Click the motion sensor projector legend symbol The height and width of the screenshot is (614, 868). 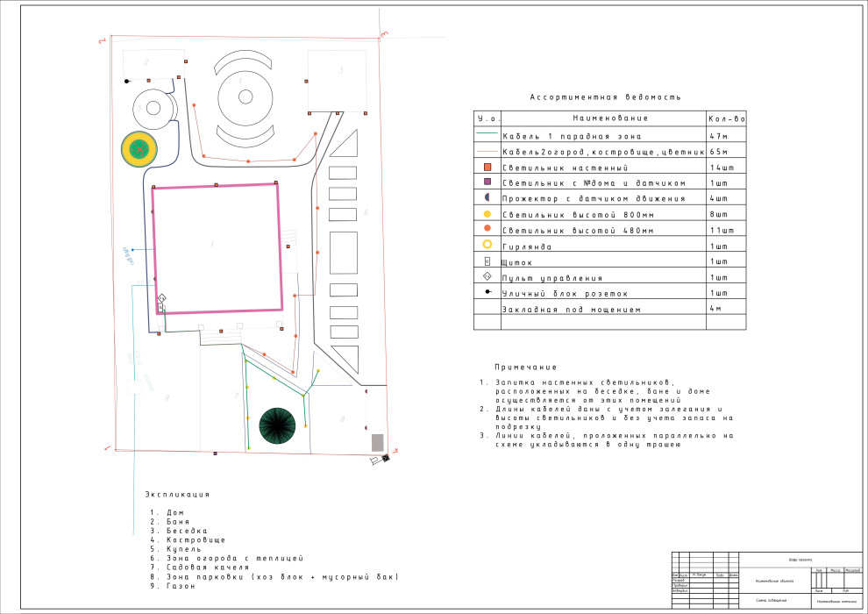click(487, 197)
